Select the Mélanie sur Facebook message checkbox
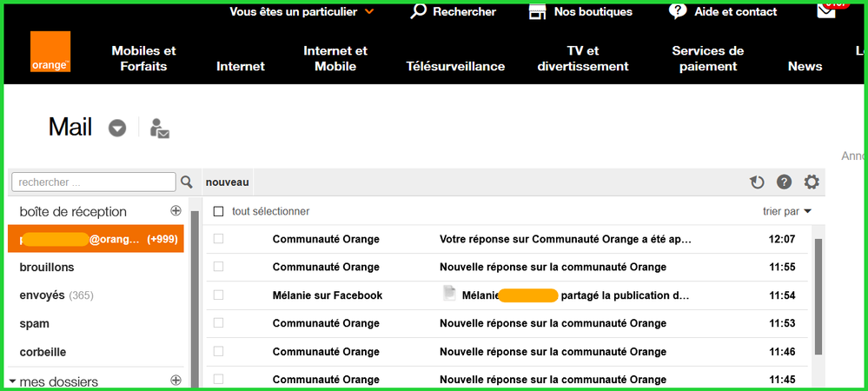Screen dimensions: 868x391 [219, 295]
